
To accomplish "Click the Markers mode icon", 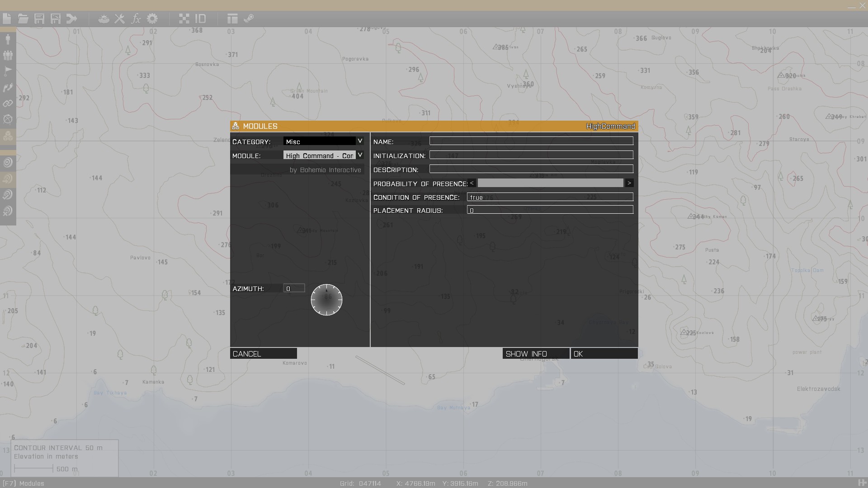I will tap(8, 119).
